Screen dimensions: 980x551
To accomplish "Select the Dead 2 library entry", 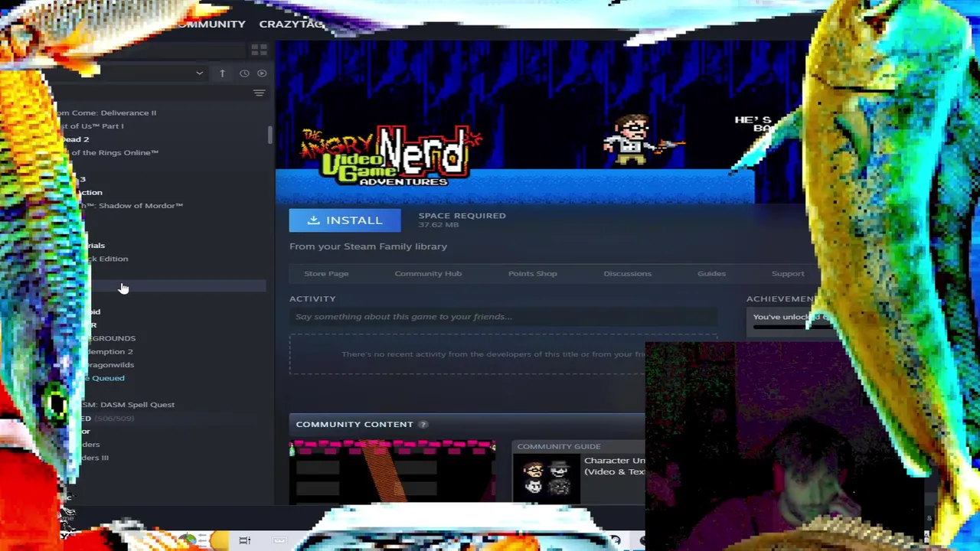I will (x=75, y=139).
